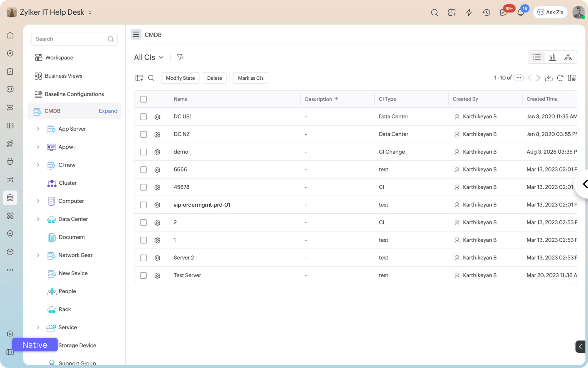The height and width of the screenshot is (368, 588).
Task: Expand the App Server tree node
Action: [38, 129]
